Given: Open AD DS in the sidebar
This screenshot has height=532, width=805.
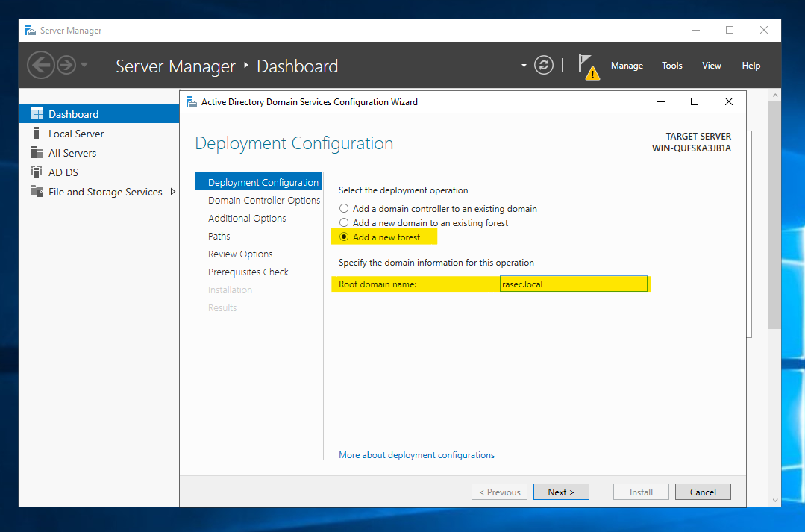Looking at the screenshot, I should pos(98,172).
